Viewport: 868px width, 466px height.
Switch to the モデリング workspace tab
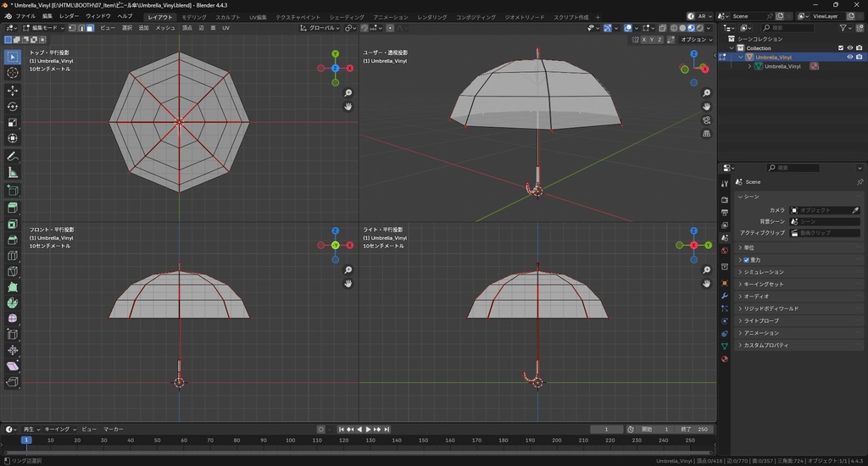[x=194, y=17]
